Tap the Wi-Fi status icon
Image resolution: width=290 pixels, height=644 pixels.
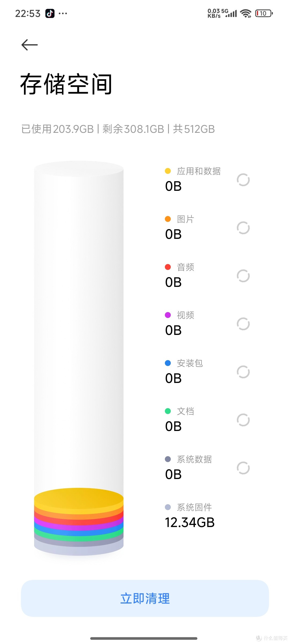[245, 13]
